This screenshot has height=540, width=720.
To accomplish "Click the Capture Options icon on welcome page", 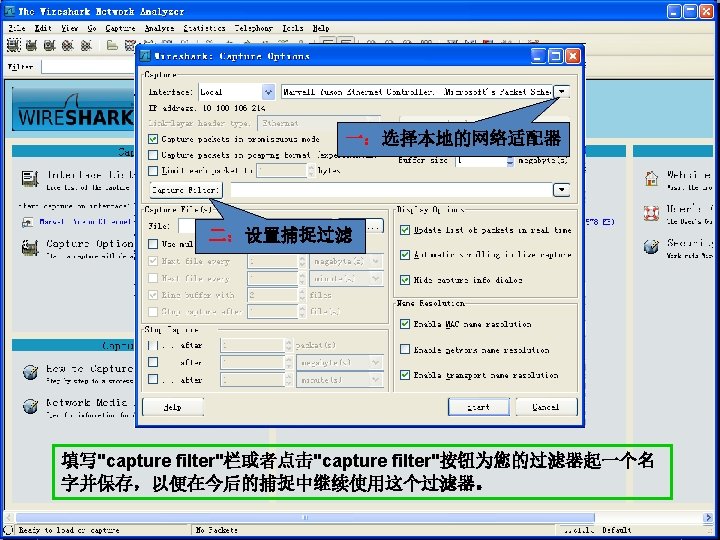I will click(30, 248).
